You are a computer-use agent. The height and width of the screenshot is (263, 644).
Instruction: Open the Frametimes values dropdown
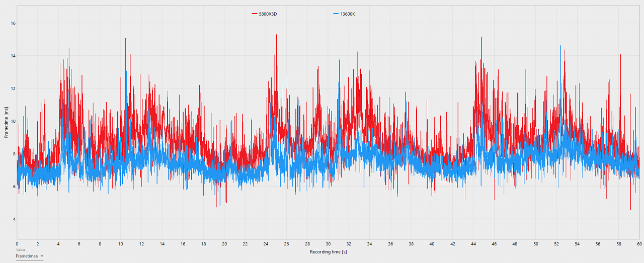(29, 256)
